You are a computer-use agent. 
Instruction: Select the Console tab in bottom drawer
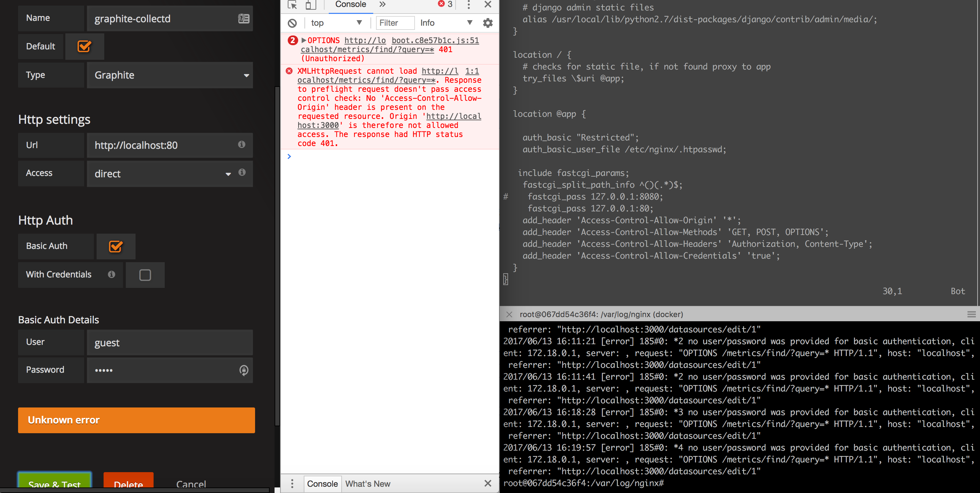pyautogui.click(x=322, y=484)
